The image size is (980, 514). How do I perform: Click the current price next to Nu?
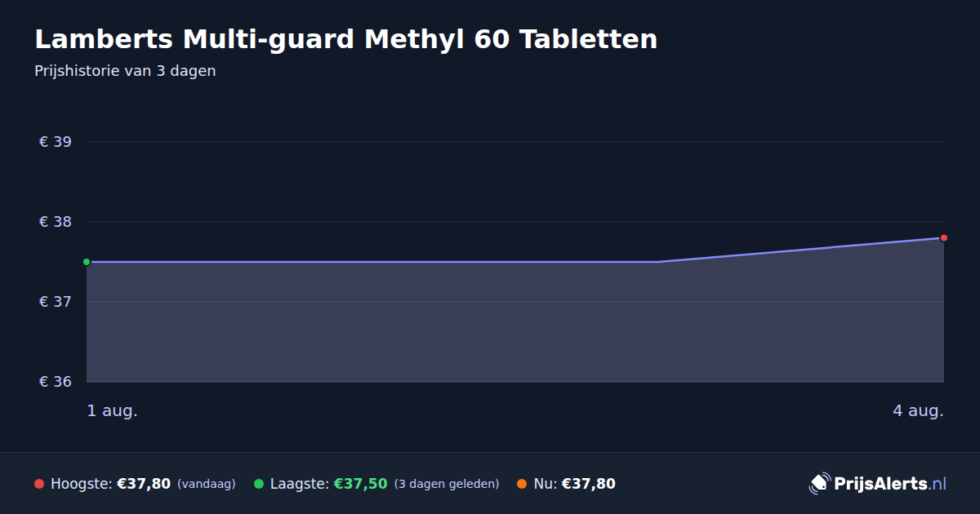coord(589,484)
